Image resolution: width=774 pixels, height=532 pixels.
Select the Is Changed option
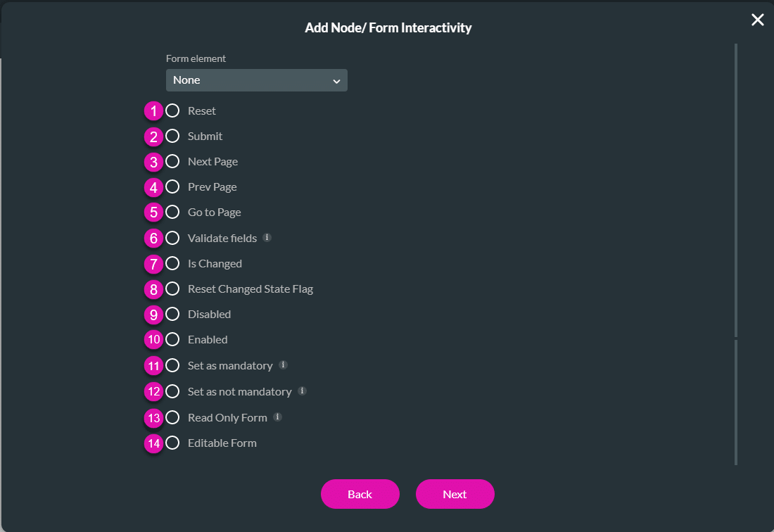click(x=171, y=263)
